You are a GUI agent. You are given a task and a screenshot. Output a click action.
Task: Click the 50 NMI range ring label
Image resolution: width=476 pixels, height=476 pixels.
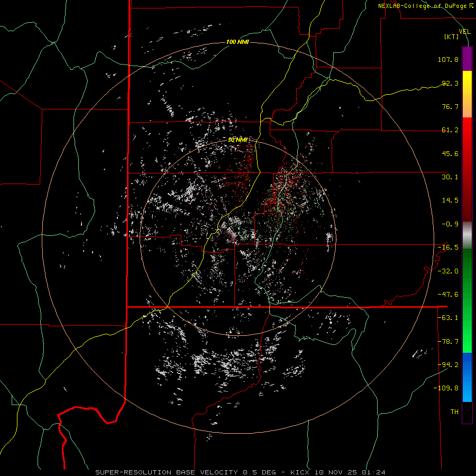(237, 140)
